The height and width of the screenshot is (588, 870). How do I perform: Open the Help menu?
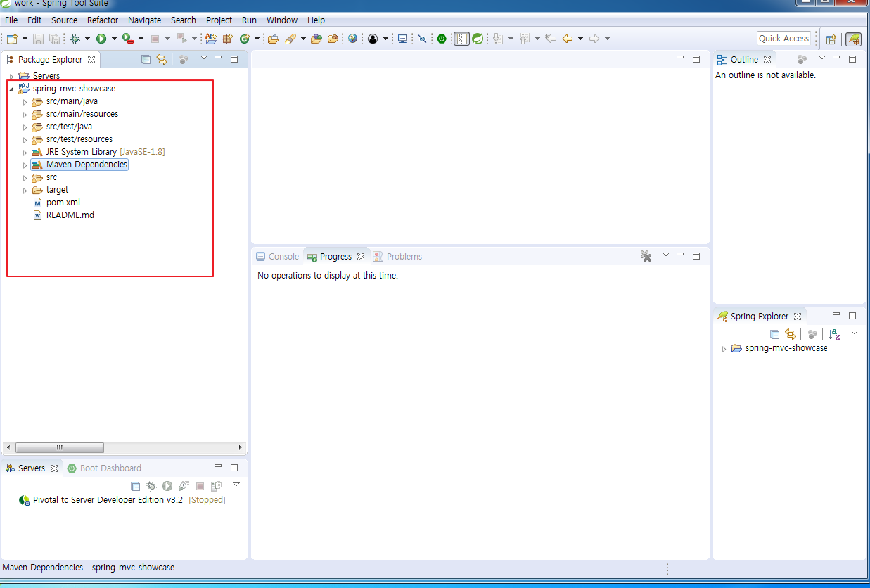(x=316, y=20)
